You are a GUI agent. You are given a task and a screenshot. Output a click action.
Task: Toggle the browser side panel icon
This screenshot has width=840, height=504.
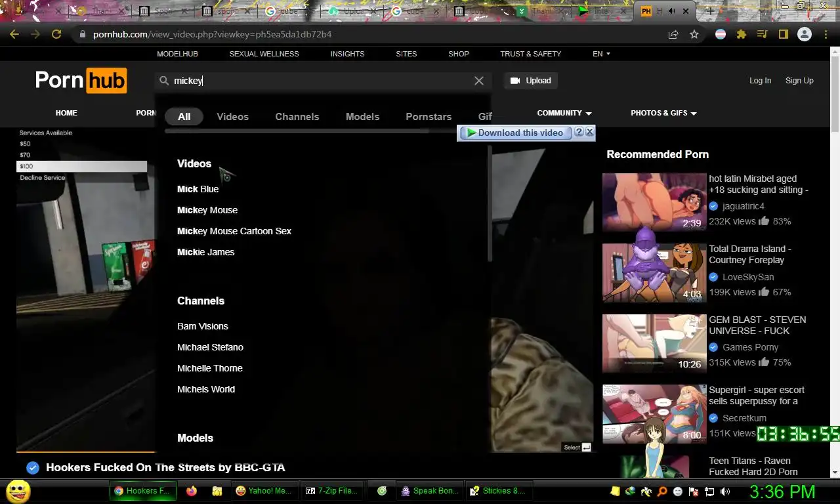click(783, 34)
